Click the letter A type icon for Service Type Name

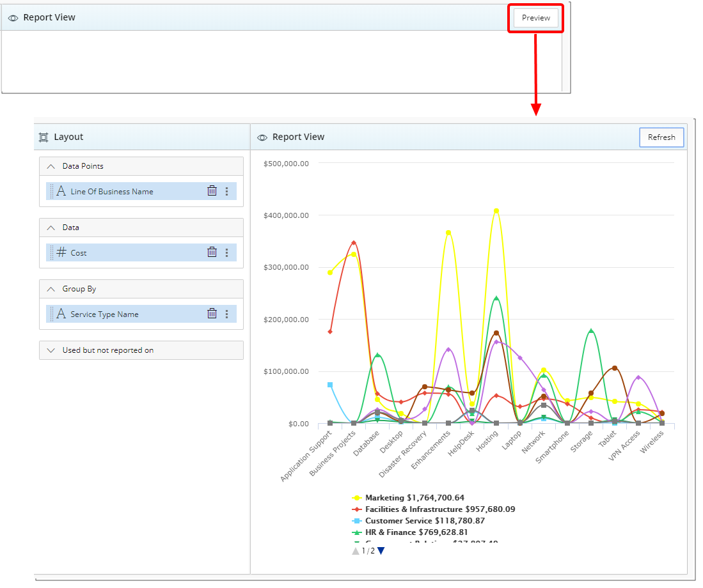(61, 313)
